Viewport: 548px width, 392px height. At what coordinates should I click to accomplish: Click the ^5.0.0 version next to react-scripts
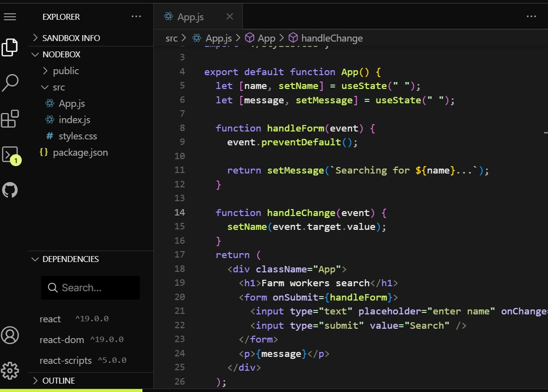[112, 360]
